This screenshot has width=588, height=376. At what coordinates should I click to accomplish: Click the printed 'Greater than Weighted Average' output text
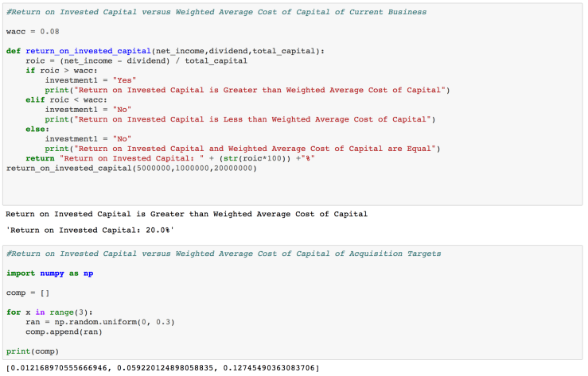tap(186, 214)
